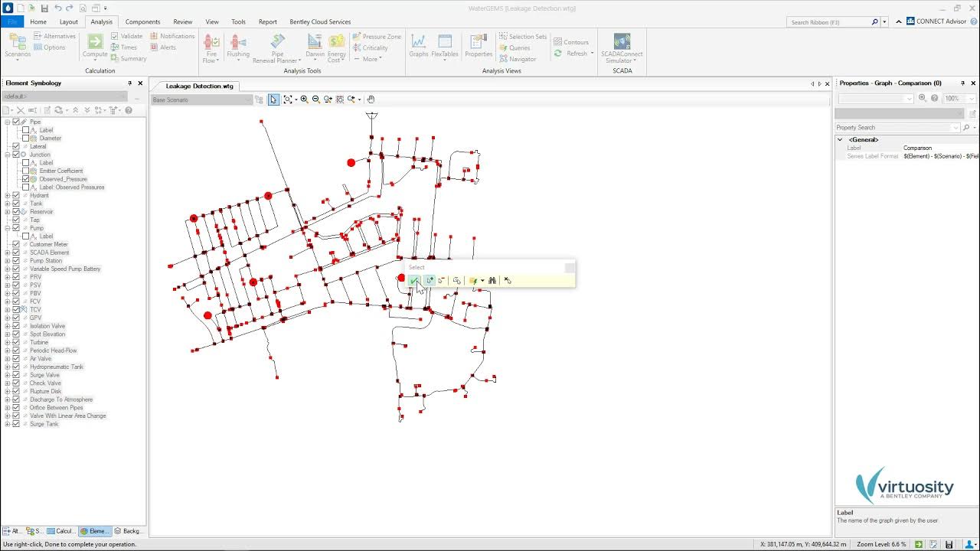Collapse the Pipe tree node
Image resolution: width=980 pixels, height=551 pixels.
coord(8,122)
